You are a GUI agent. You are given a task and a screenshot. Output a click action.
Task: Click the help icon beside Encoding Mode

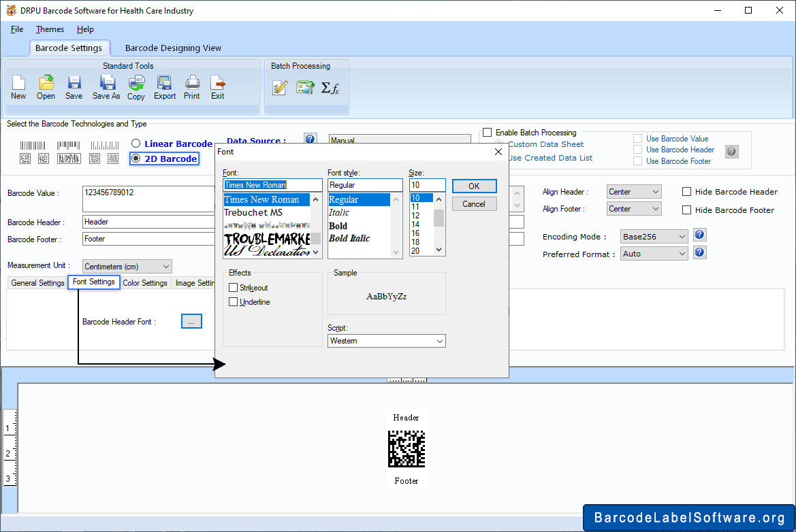(699, 235)
